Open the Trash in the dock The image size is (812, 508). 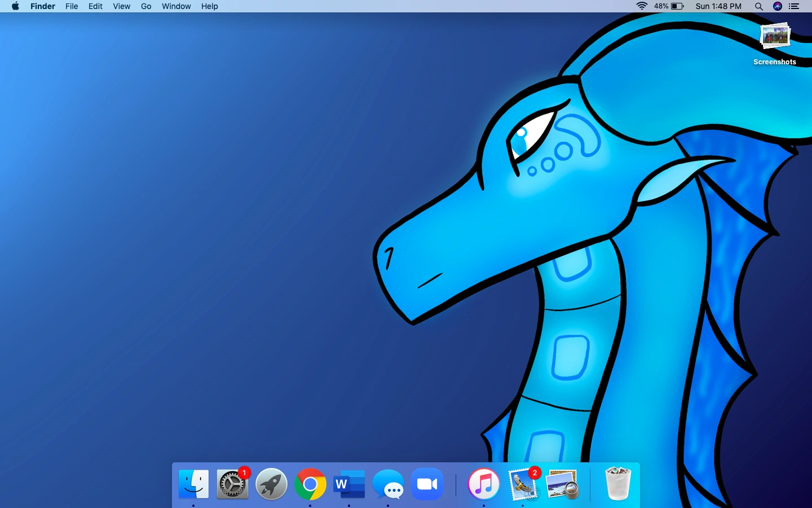tap(617, 484)
